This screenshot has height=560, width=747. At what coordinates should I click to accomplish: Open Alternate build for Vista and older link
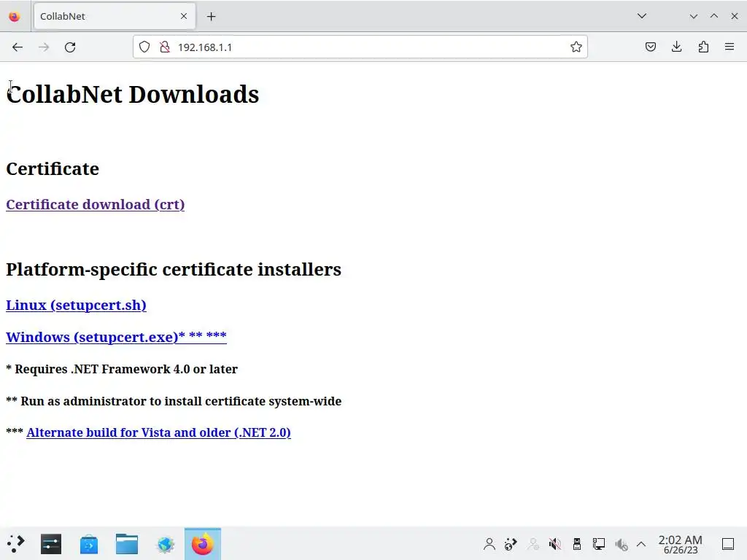pyautogui.click(x=158, y=432)
